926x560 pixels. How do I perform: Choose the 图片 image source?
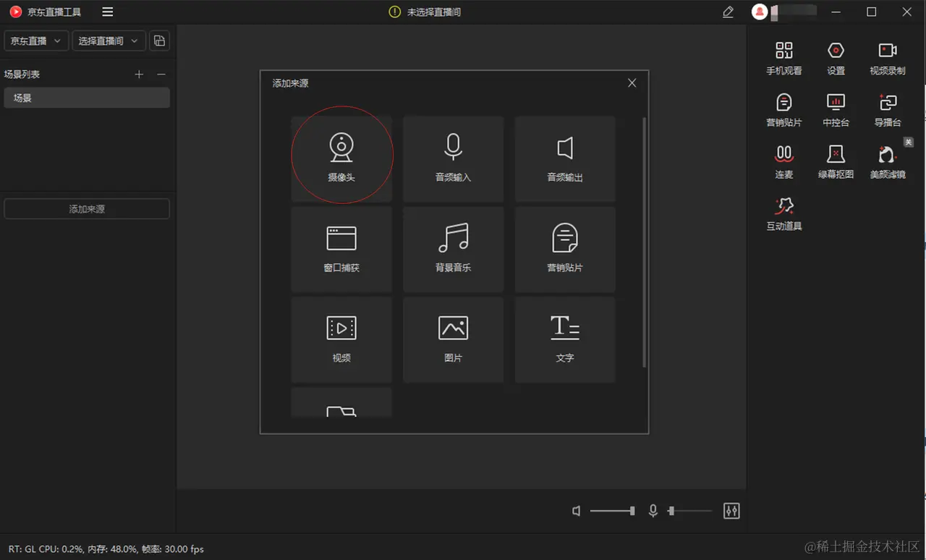453,339
